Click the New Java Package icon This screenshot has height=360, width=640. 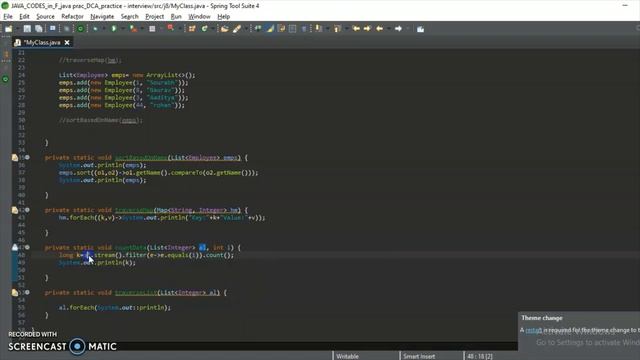[x=192, y=29]
